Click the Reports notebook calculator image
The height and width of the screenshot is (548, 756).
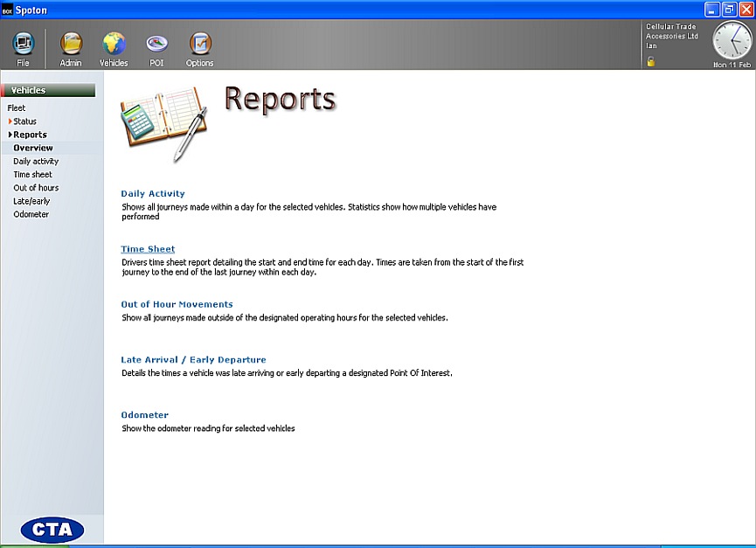point(163,122)
